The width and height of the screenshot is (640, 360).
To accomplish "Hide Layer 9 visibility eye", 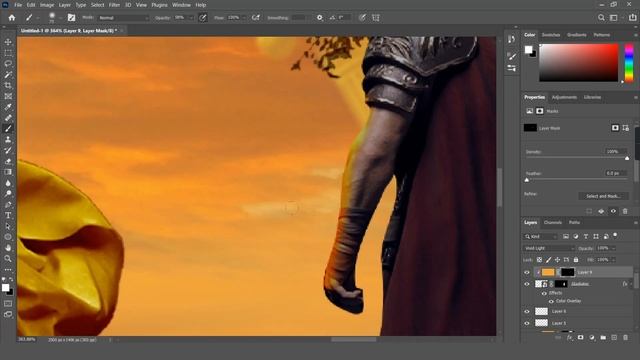I will [527, 272].
